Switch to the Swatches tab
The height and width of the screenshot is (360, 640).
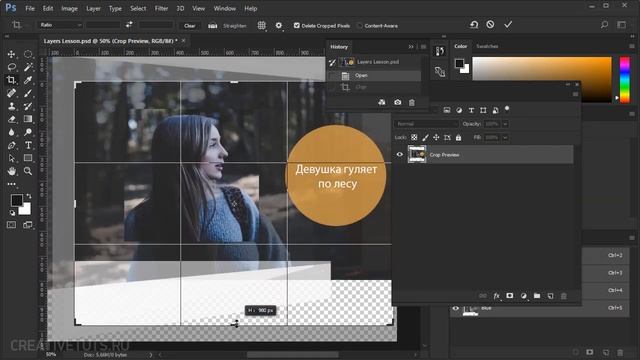487,46
